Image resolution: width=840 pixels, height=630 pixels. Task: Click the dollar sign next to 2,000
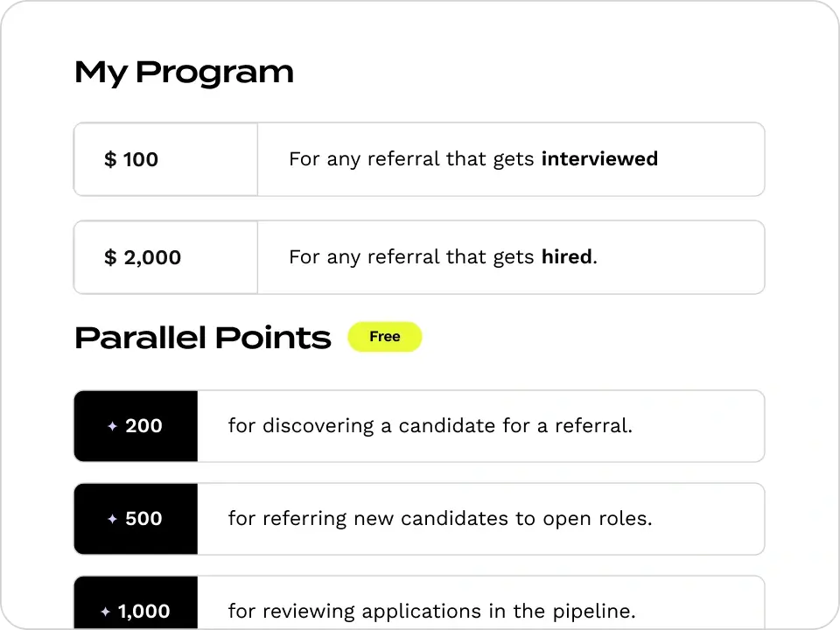tap(110, 257)
